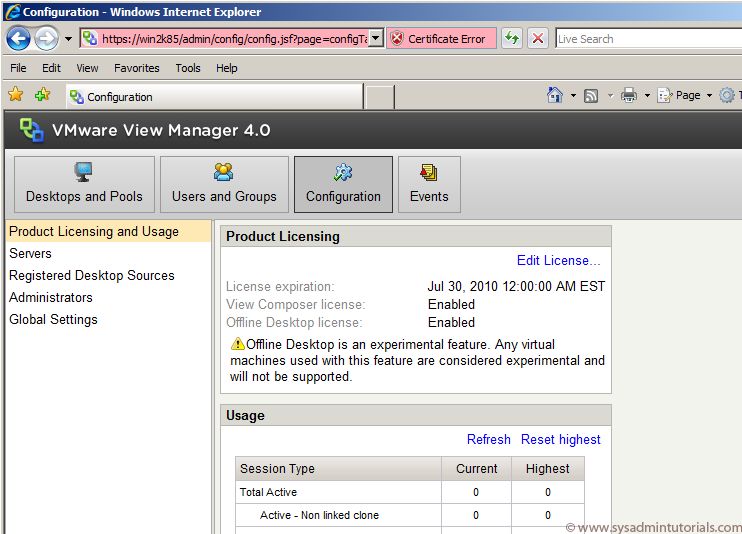This screenshot has width=742, height=534.
Task: Expand the feeds dropdown arrow
Action: pyautogui.click(x=610, y=96)
